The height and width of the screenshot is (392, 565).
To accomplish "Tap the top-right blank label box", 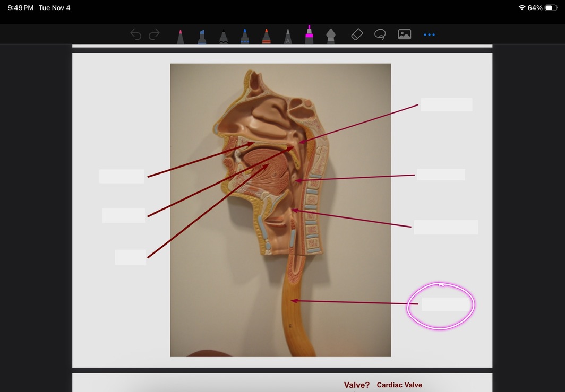I will (446, 104).
